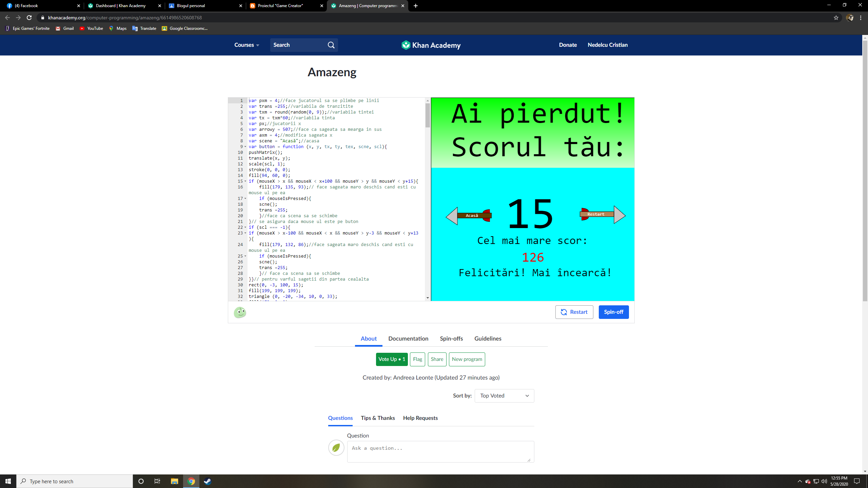Click New program button
This screenshot has height=488, width=868.
[467, 359]
